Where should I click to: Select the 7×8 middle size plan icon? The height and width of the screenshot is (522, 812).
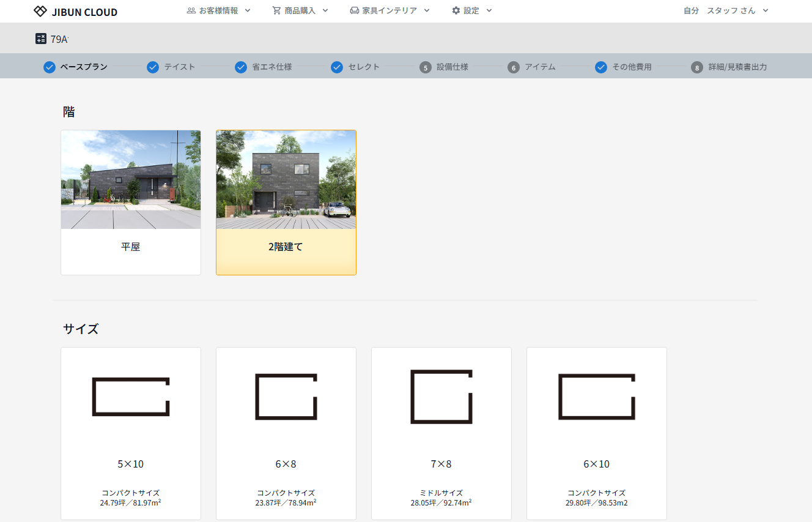[441, 397]
